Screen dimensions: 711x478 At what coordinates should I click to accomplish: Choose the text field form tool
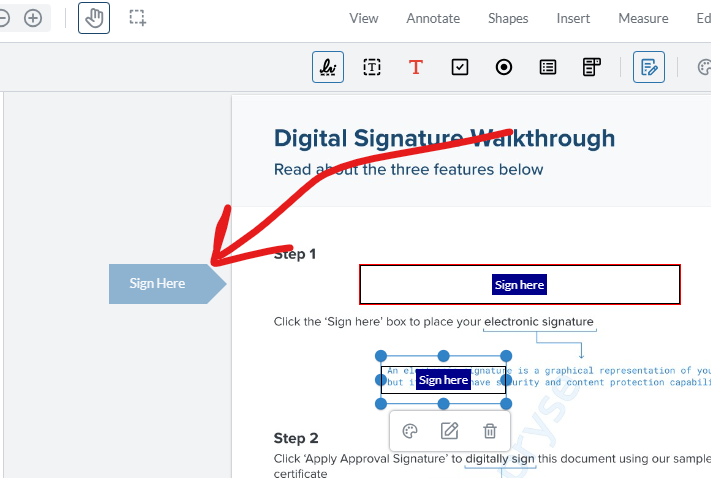(x=372, y=67)
